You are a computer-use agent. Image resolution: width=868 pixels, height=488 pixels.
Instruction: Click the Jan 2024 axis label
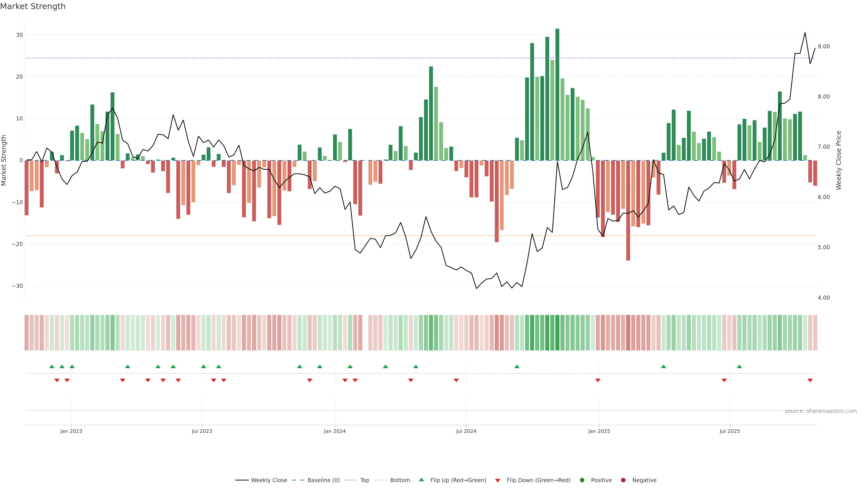tap(335, 431)
